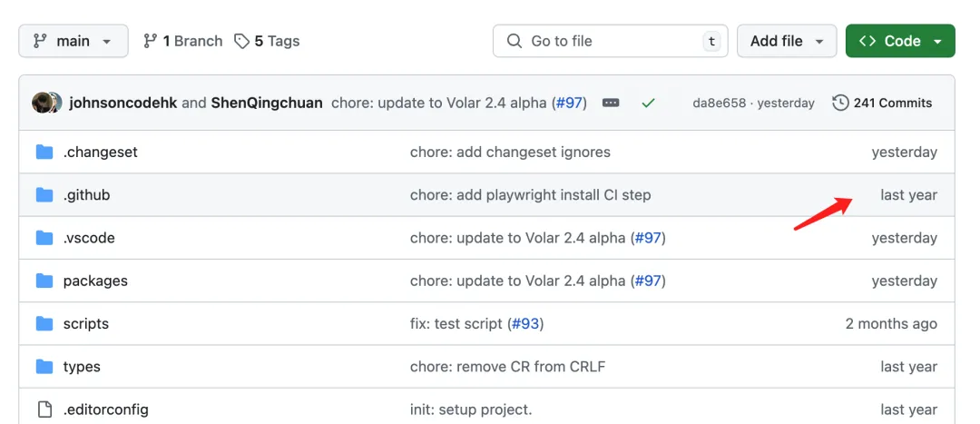Open pull request #93 link in scripts row
The width and height of the screenshot is (980, 424).
[524, 323]
